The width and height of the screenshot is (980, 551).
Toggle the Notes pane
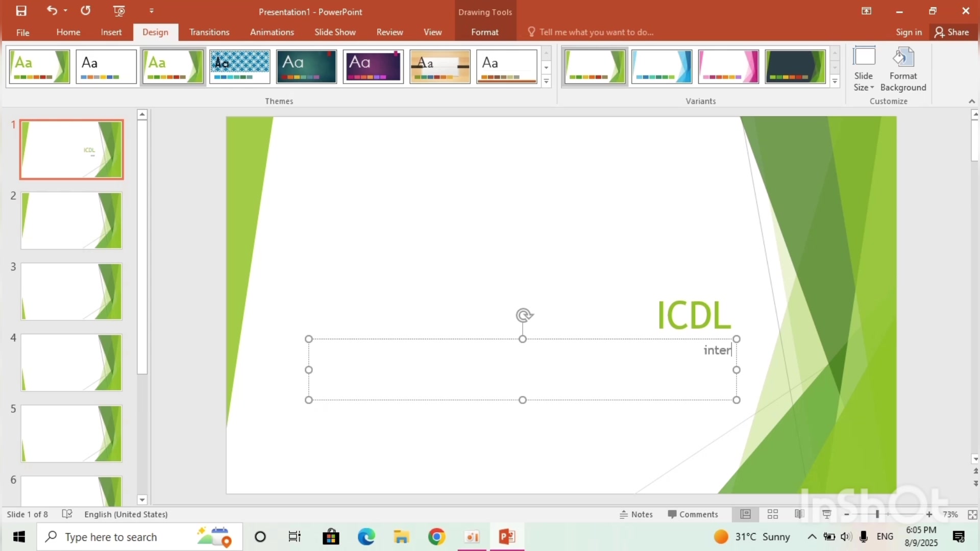pos(636,514)
